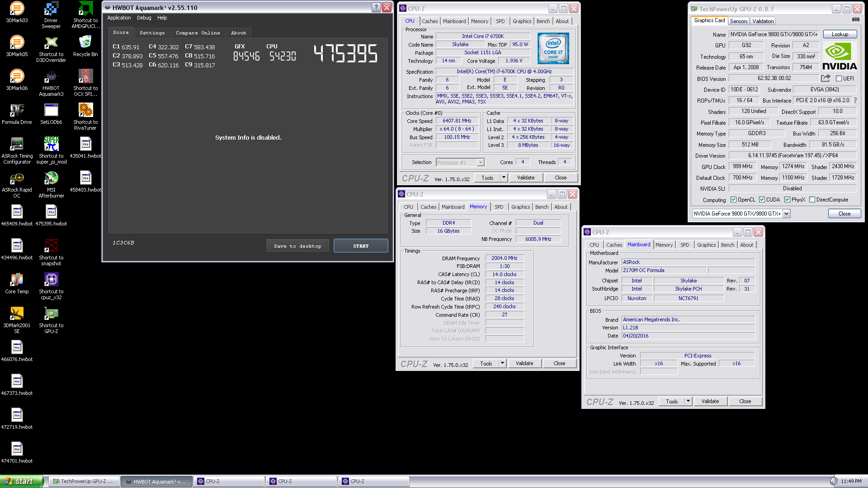The width and height of the screenshot is (868, 488).
Task: Open the Help menu in Aquamark
Action: coord(162,18)
